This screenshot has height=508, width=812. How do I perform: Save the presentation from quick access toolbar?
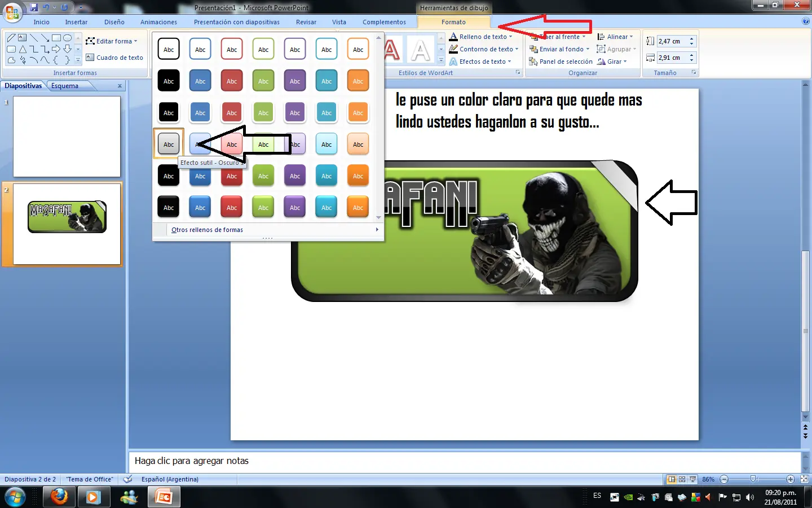point(34,7)
